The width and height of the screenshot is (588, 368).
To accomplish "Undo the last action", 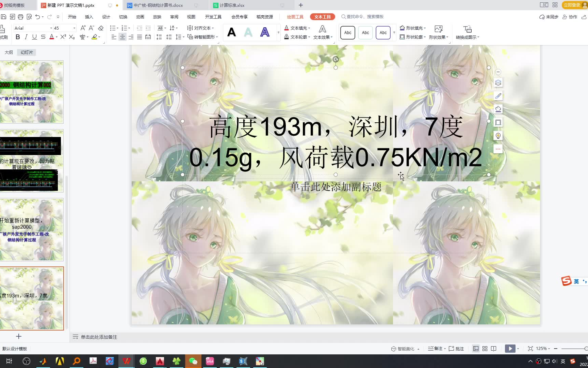I will (x=37, y=17).
